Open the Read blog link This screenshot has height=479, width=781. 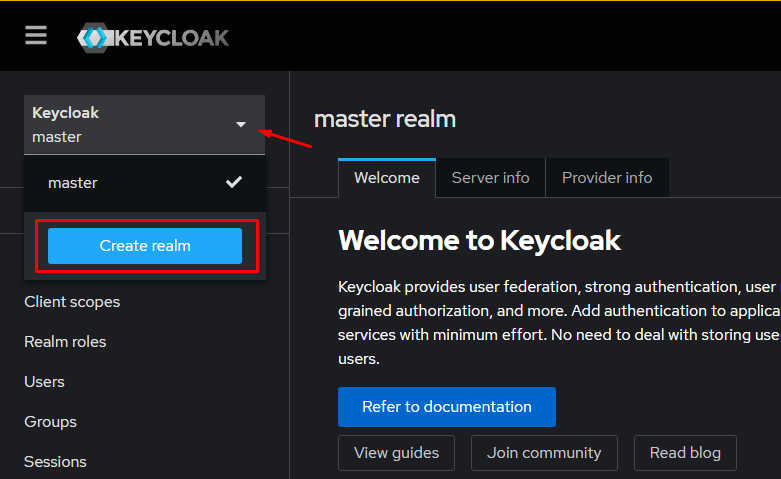pos(685,453)
